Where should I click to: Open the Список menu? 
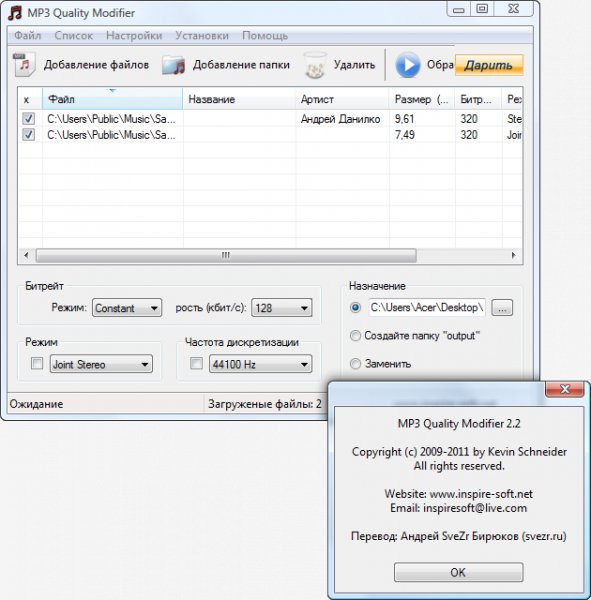(x=73, y=36)
